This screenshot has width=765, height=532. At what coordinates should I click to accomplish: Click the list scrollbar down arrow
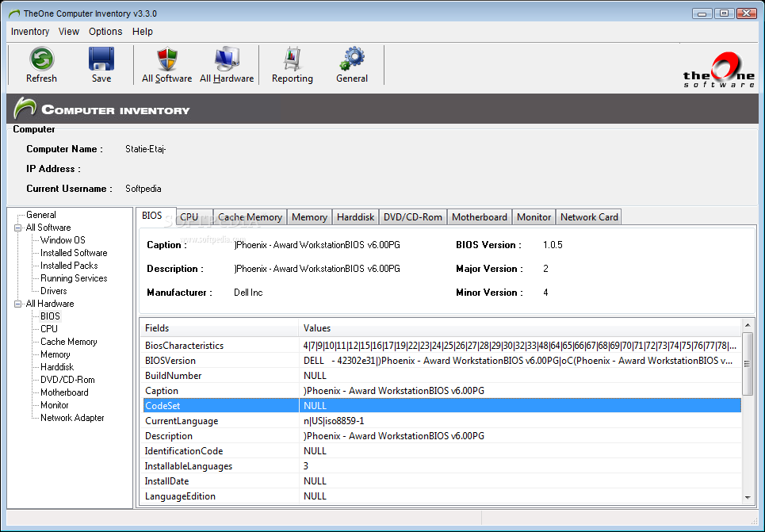748,498
